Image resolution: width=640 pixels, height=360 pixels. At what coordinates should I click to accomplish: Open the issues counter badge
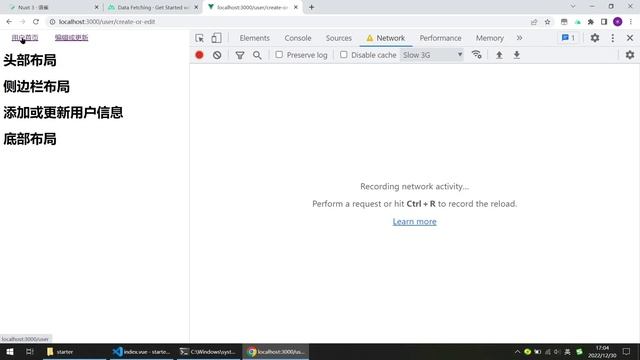click(x=568, y=38)
